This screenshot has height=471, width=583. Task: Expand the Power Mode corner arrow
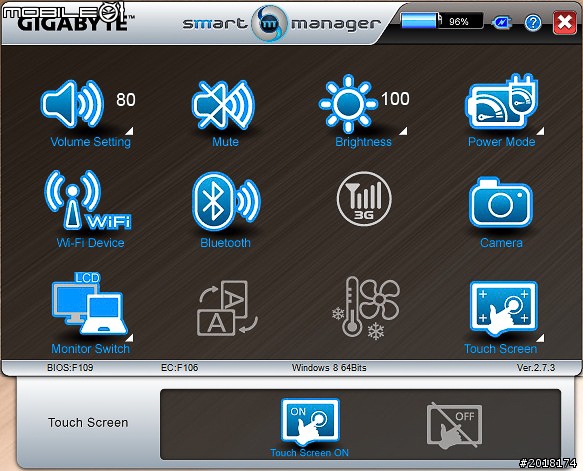(541, 131)
